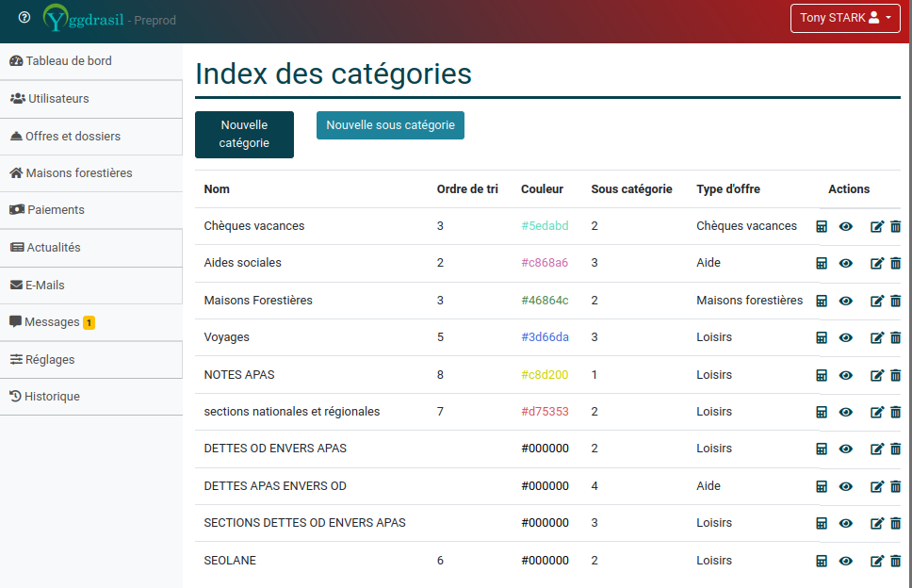This screenshot has height=588, width=912.
Task: Click the help question mark icon
Action: pos(24,18)
